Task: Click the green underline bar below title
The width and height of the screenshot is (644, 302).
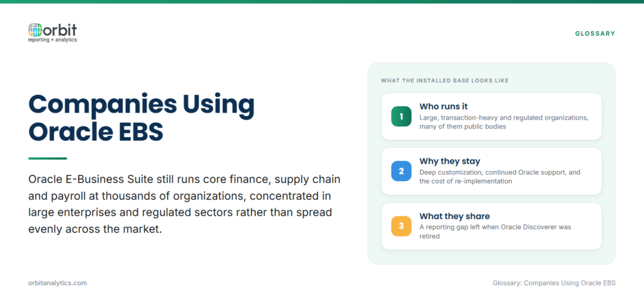Action: tap(48, 158)
